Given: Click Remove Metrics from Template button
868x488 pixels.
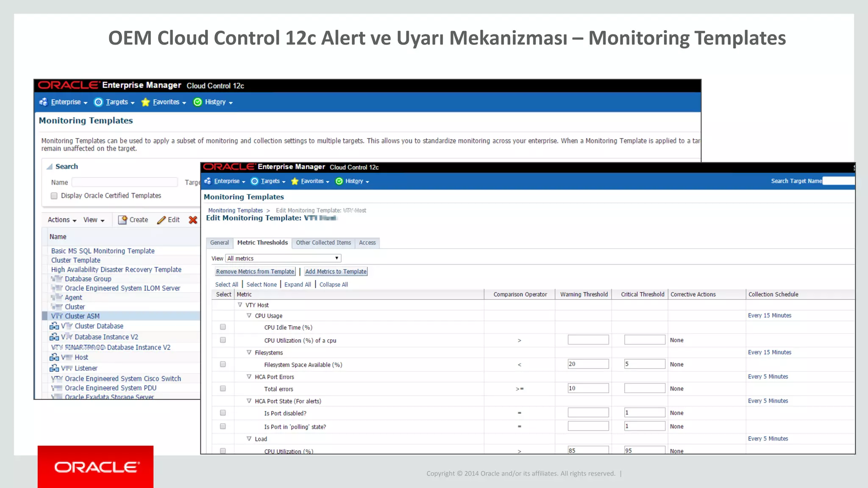Looking at the screenshot, I should click(255, 272).
